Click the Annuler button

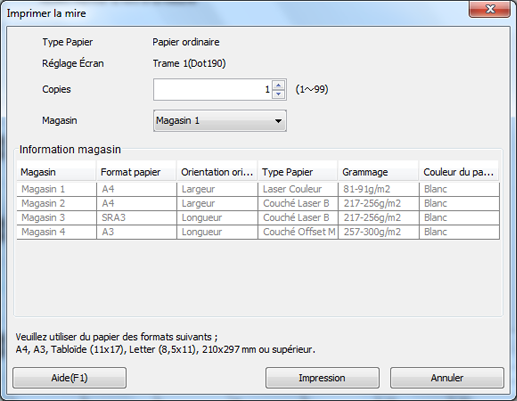click(x=447, y=378)
